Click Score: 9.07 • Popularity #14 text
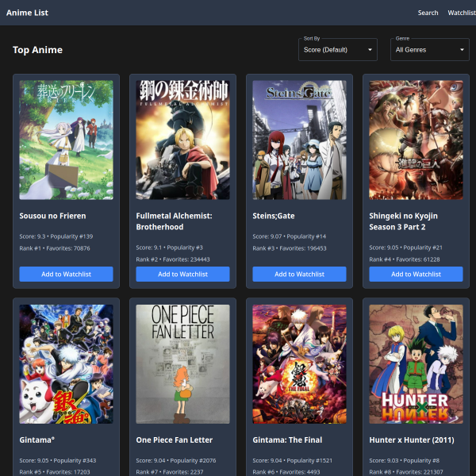Screen dimensions: 476x476 click(x=290, y=236)
